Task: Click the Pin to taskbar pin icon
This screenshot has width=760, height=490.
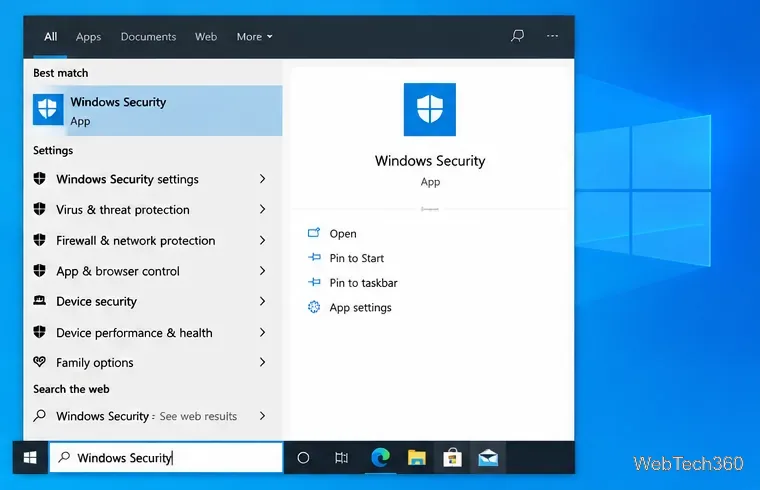Action: point(314,282)
